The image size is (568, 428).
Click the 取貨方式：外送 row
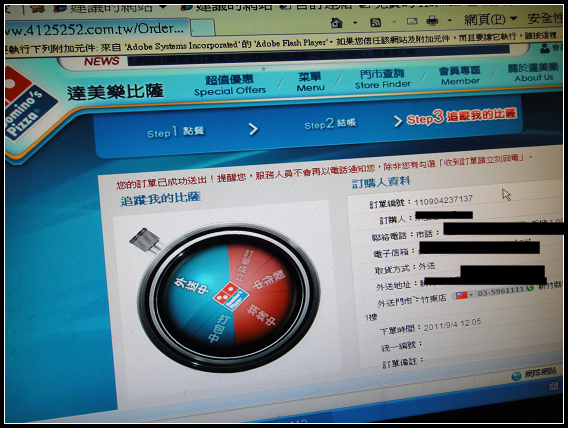tap(405, 268)
